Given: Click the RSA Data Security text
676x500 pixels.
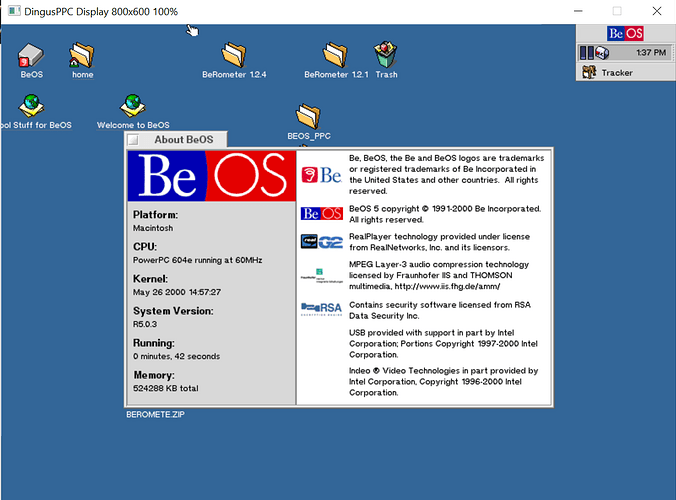Looking at the screenshot, I should click(440, 310).
